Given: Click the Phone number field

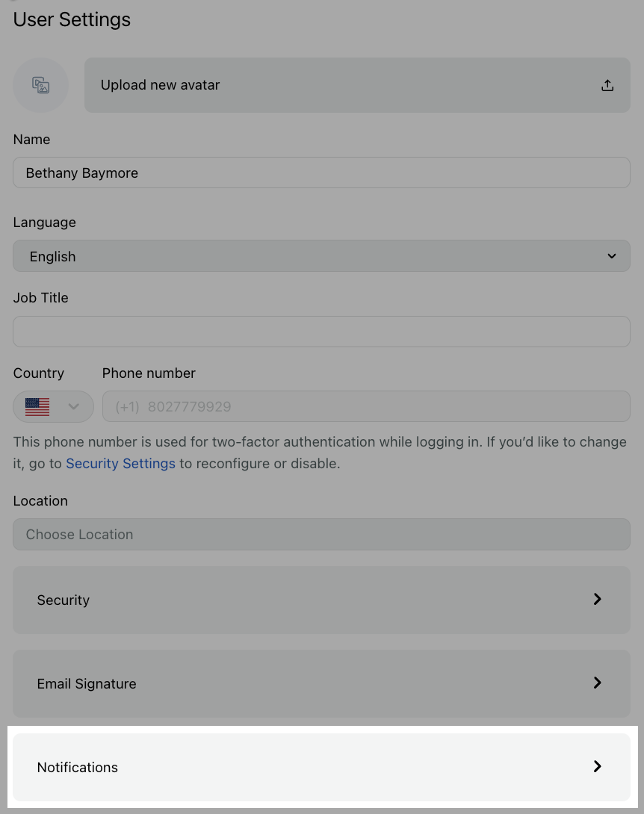Looking at the screenshot, I should tap(366, 406).
